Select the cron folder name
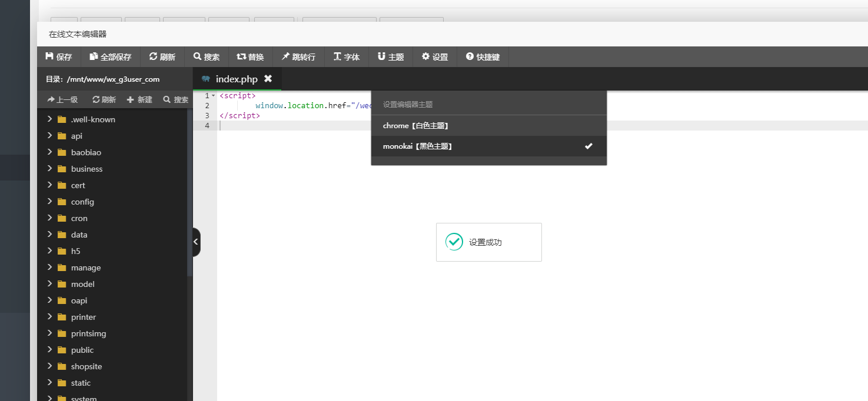 pos(79,218)
